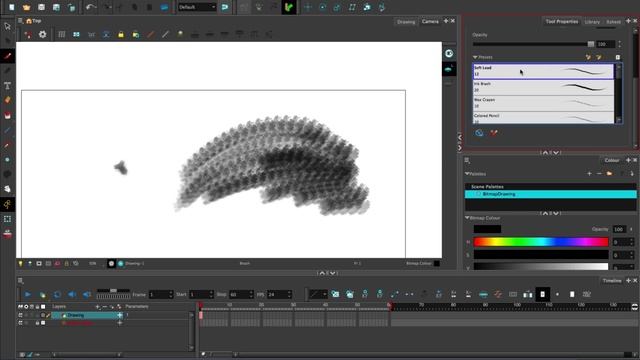Select the Paint bucket tool
The height and width of the screenshot is (360, 640).
tap(7, 116)
